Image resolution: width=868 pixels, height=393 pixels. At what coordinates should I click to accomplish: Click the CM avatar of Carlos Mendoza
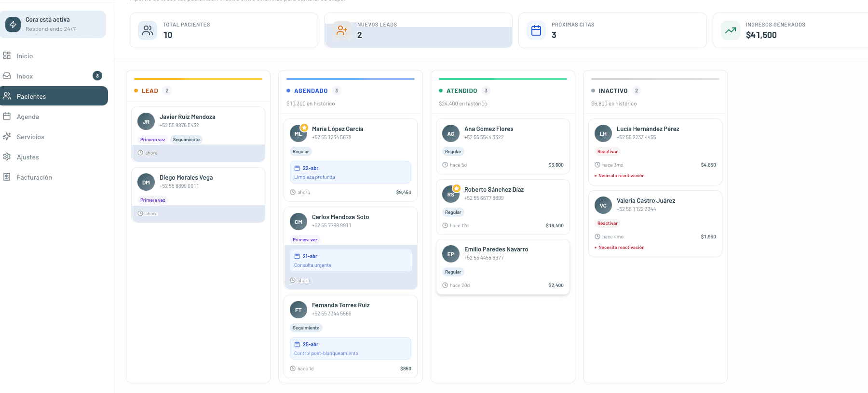[x=298, y=222]
